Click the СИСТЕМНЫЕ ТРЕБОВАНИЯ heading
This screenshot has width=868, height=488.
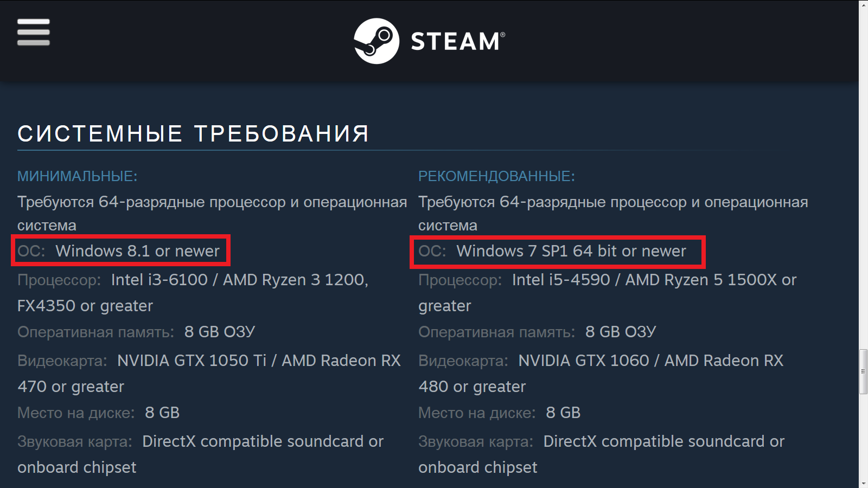click(x=193, y=133)
